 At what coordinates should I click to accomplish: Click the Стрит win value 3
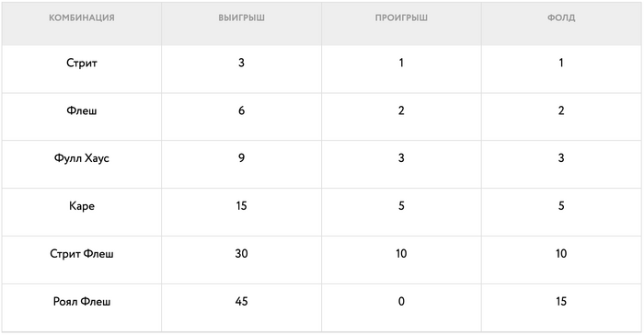coord(241,63)
